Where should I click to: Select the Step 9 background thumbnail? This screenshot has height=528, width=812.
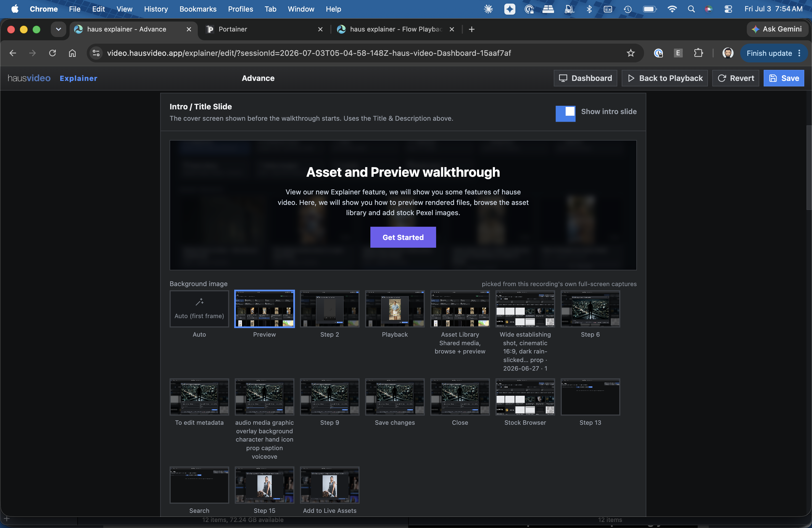(x=329, y=397)
